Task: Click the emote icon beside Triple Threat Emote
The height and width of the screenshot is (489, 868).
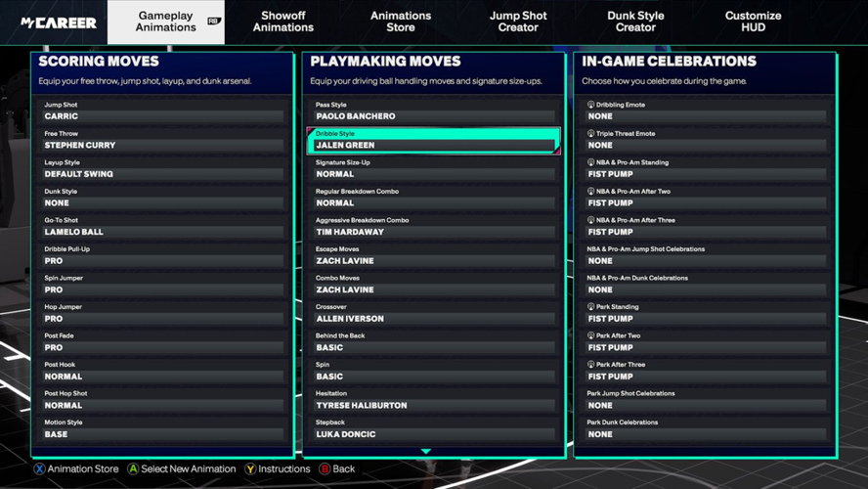Action: (590, 133)
